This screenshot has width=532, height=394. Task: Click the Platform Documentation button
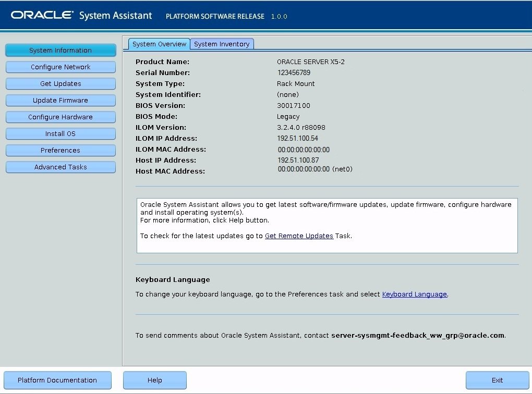coord(57,380)
